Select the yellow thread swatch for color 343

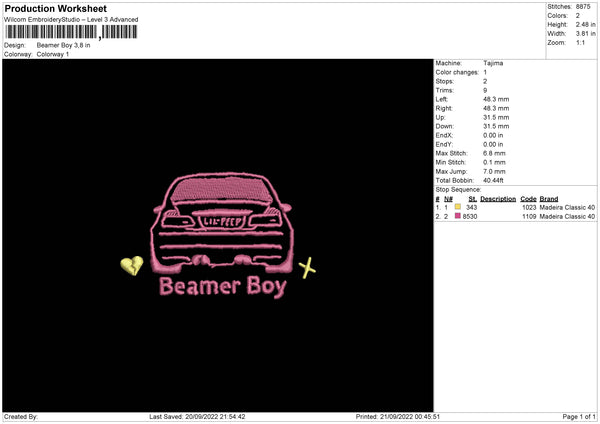pyautogui.click(x=457, y=207)
